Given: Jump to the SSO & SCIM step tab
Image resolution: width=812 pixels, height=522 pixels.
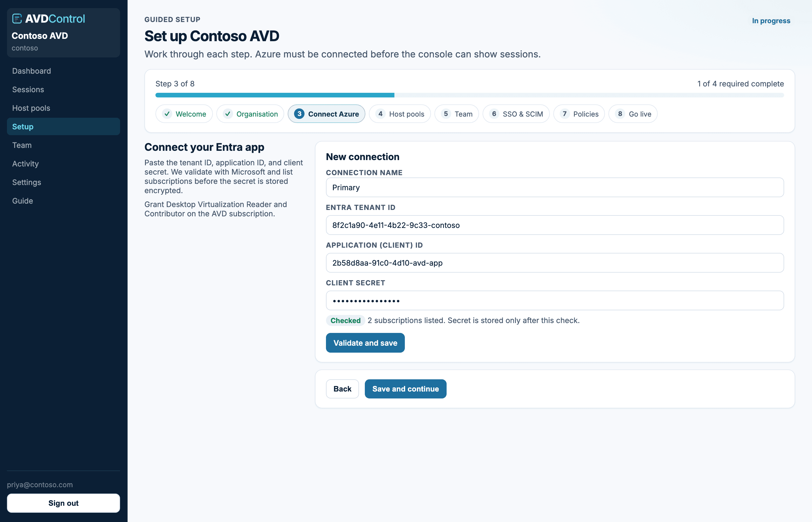Looking at the screenshot, I should [516, 114].
